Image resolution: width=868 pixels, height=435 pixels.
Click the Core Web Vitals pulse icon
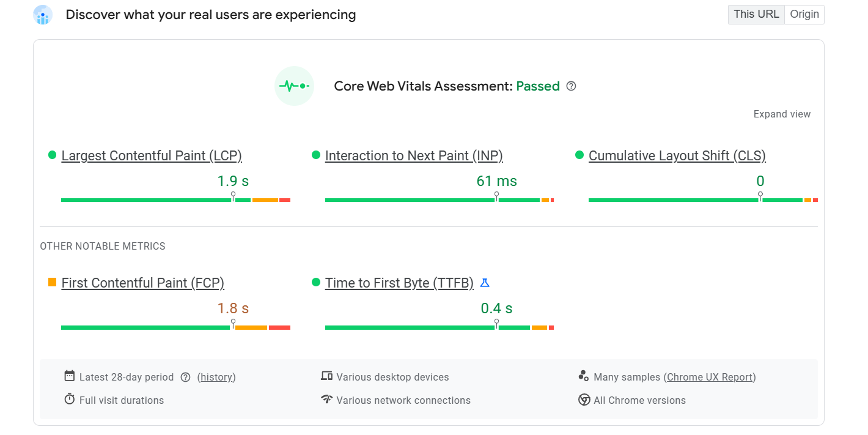coord(294,86)
